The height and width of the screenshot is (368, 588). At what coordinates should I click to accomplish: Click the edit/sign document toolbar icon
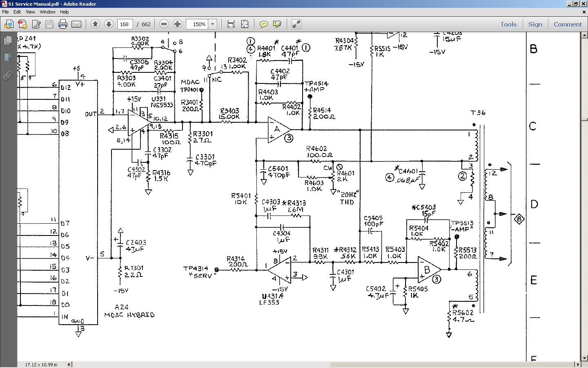point(36,24)
